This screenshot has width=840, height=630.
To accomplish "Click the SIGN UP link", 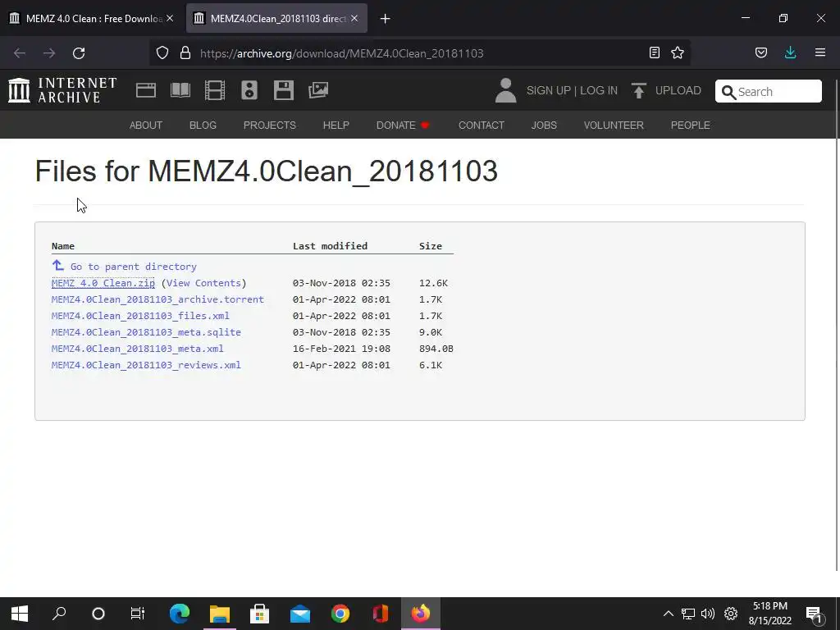I will pos(548,90).
